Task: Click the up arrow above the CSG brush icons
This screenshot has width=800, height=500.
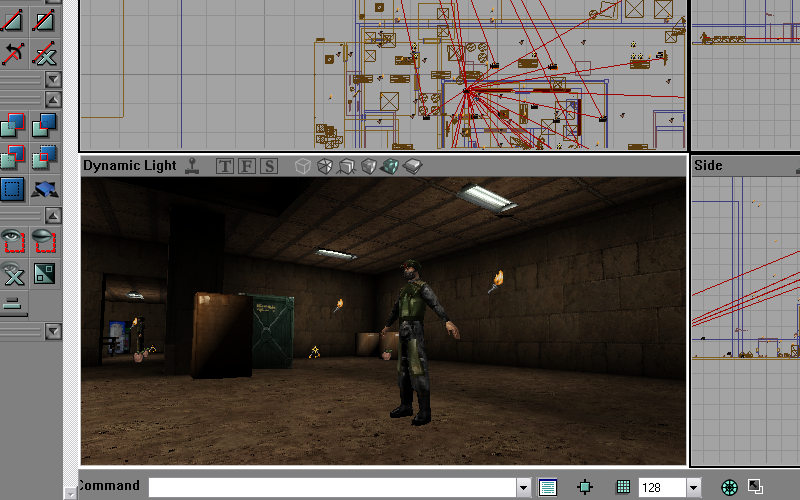Action: (53, 99)
